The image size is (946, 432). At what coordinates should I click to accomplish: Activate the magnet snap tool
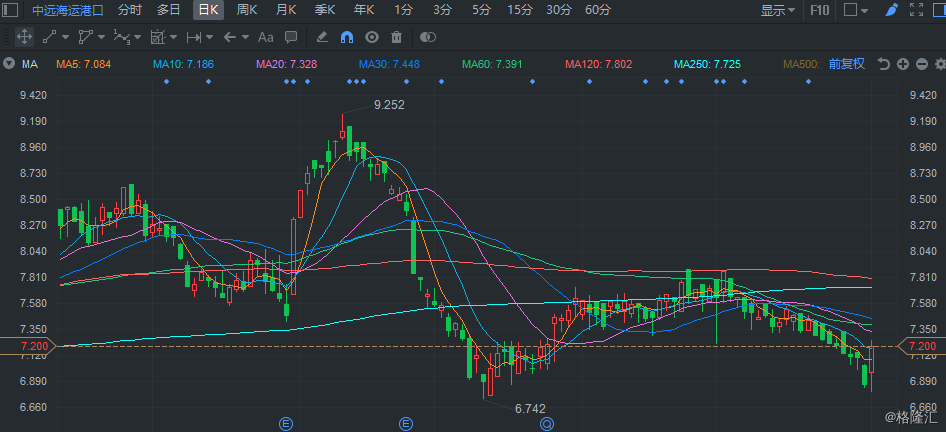(347, 37)
